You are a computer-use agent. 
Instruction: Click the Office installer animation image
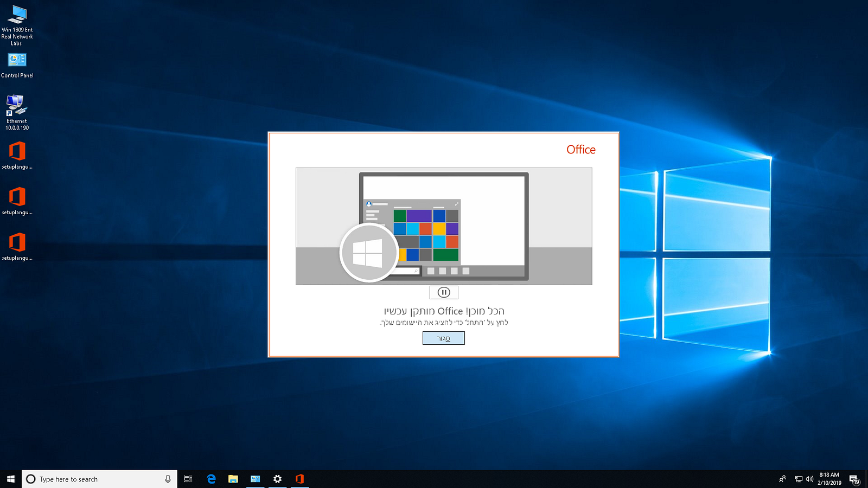point(444,226)
